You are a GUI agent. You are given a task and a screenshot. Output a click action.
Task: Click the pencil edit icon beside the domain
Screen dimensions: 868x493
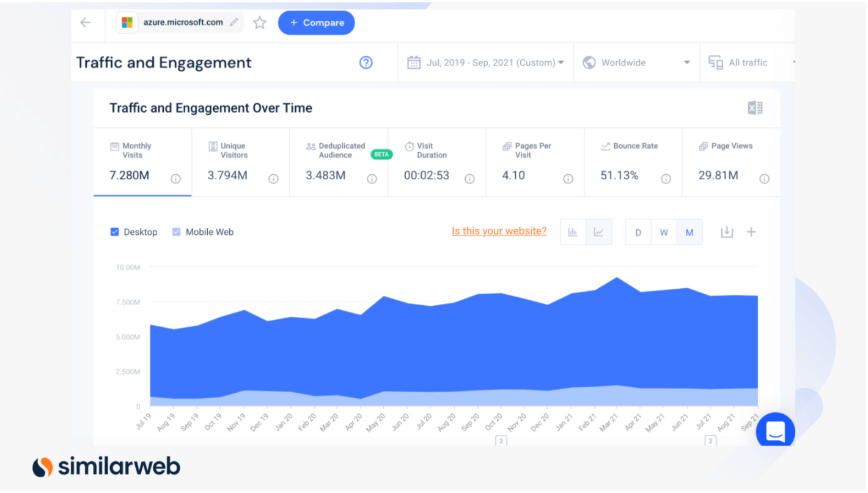click(234, 23)
